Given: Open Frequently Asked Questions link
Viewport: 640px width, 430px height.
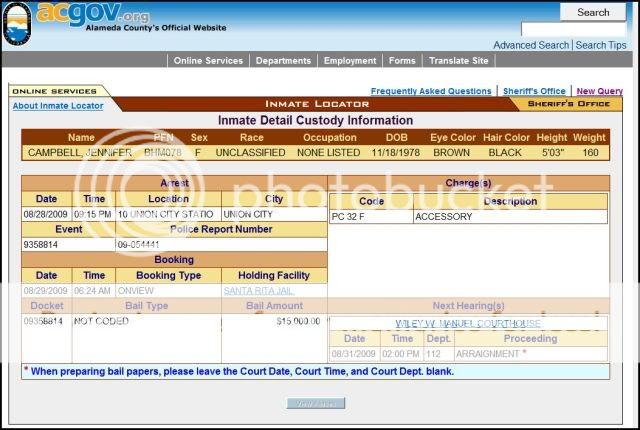Looking at the screenshot, I should [431, 91].
